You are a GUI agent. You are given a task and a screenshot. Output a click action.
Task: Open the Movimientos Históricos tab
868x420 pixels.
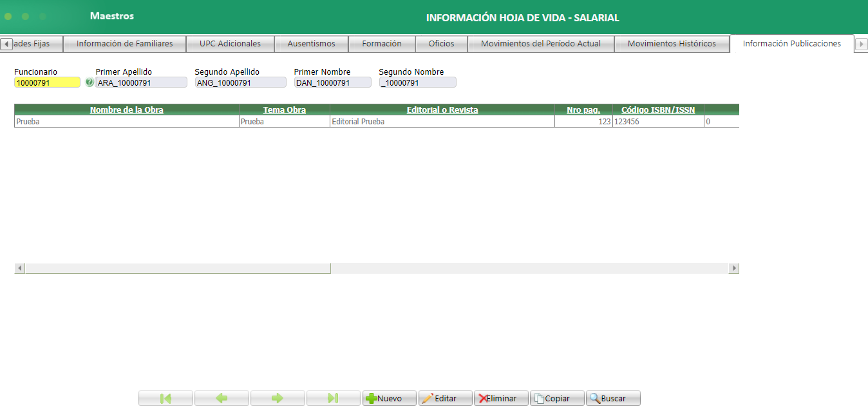click(x=672, y=44)
